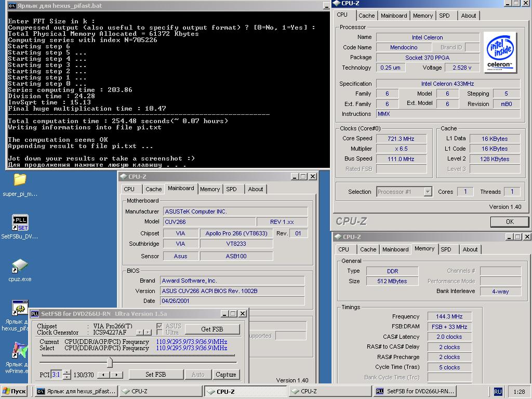Viewport: 532px width, 399px height.
Task: Click the Core Speed value 721.3 MHz
Action: coord(401,138)
